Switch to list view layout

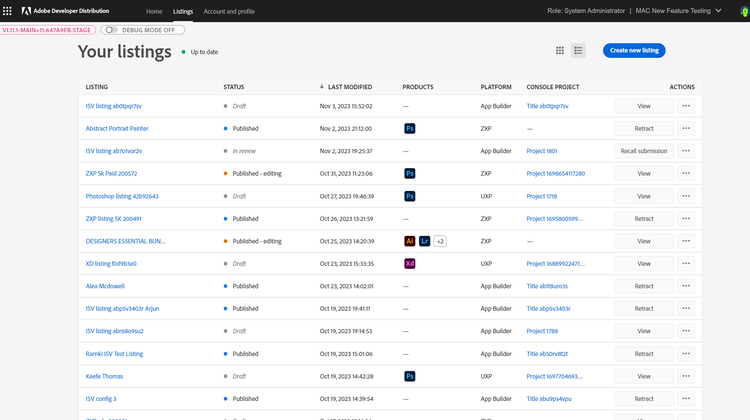578,51
